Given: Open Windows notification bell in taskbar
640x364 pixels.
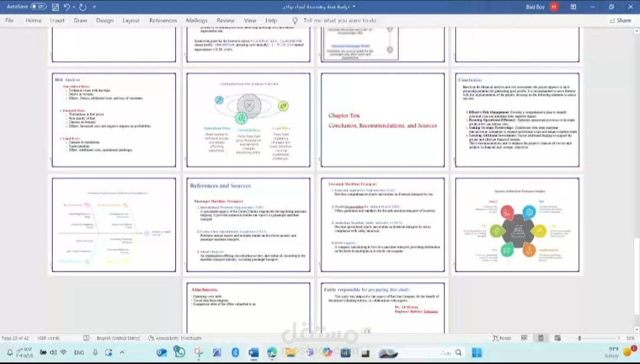Looking at the screenshot, I should (x=9, y=352).
